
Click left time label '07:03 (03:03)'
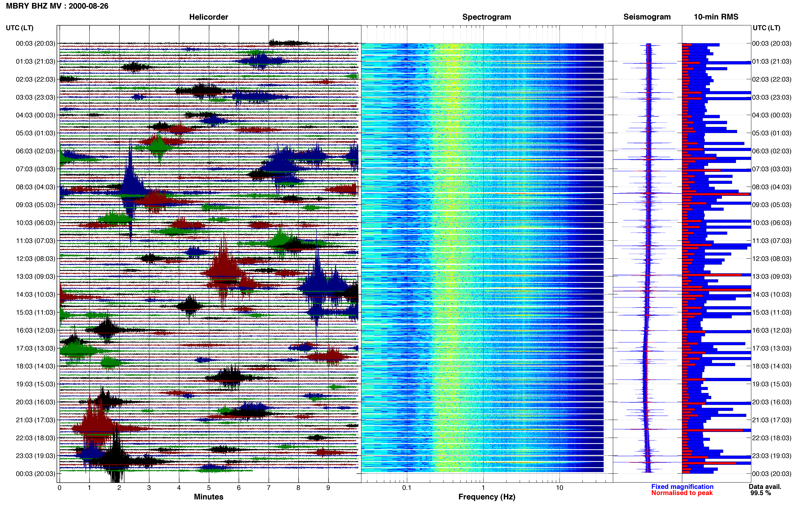click(35, 169)
